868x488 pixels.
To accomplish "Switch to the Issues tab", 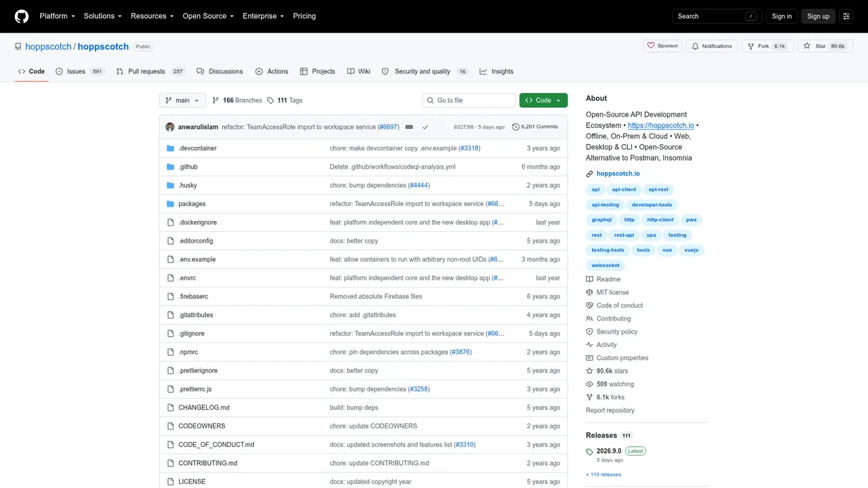I will (80, 71).
